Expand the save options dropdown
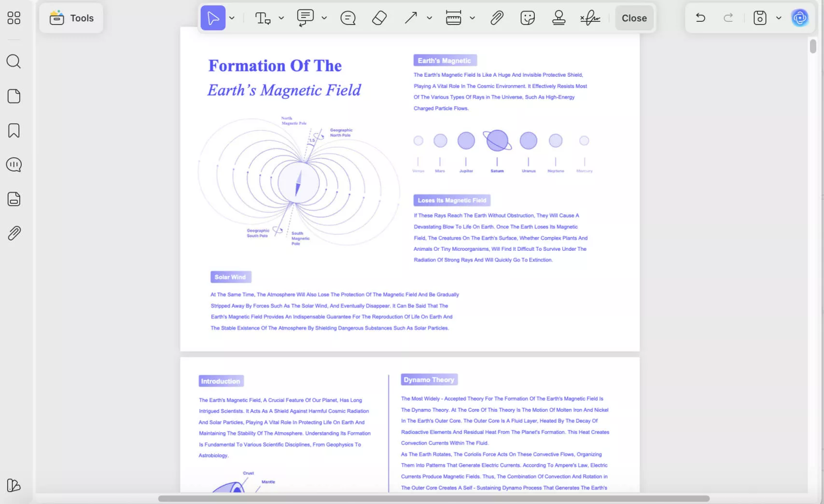Image resolution: width=824 pixels, height=504 pixels. [779, 18]
